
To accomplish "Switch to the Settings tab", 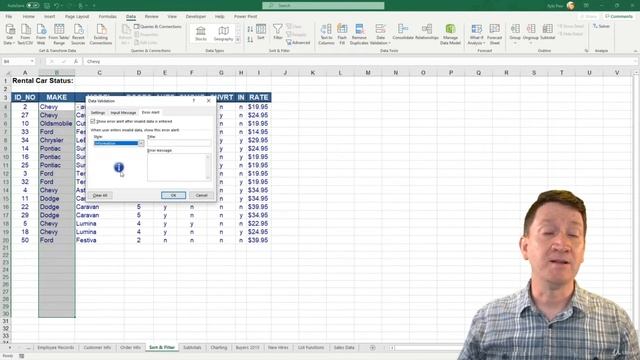I will (98, 112).
